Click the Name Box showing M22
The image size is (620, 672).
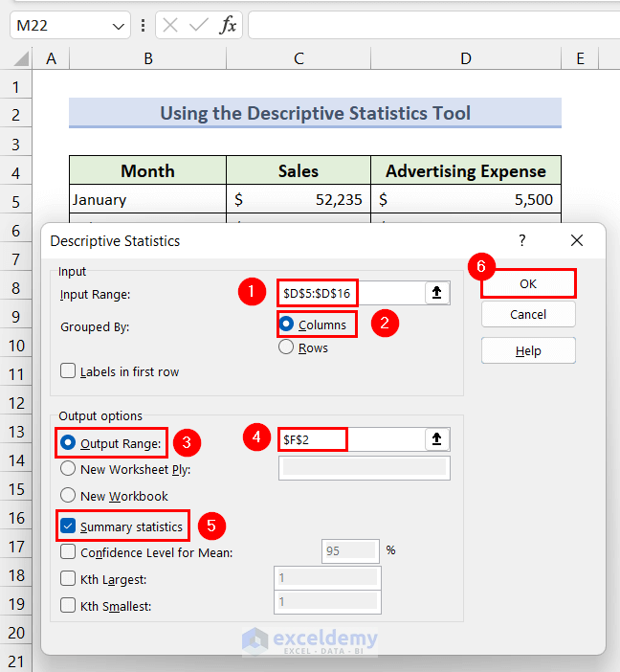60,26
